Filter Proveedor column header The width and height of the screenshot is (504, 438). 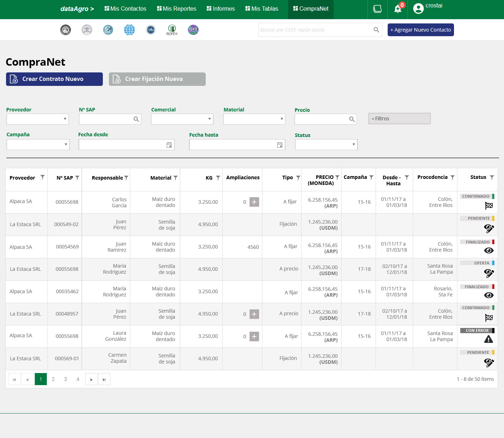click(x=43, y=177)
